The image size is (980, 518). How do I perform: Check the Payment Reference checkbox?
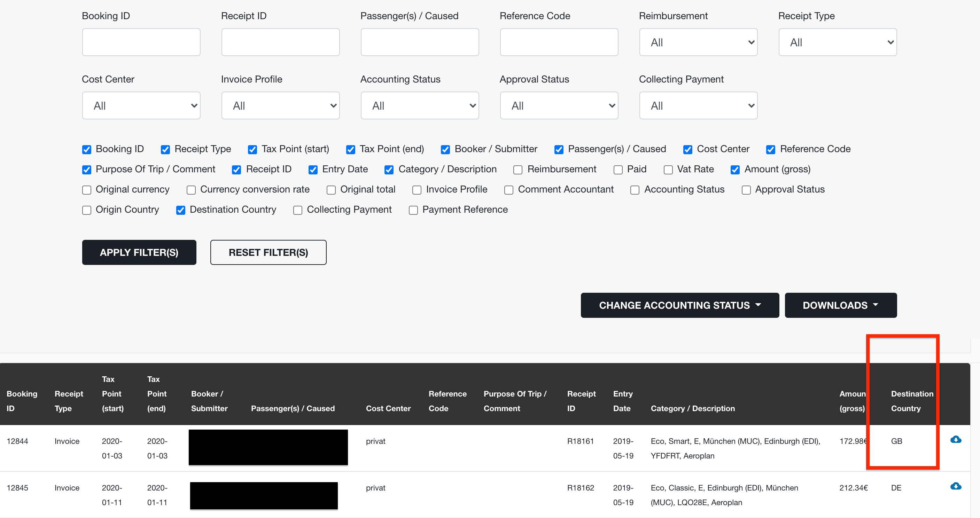pos(413,210)
